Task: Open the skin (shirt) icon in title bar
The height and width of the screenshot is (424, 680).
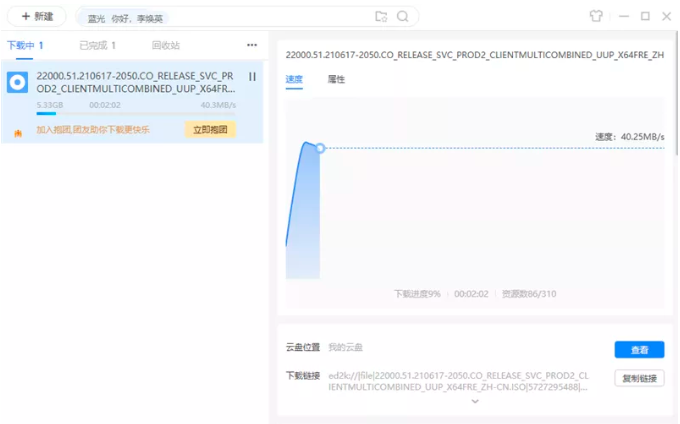Action: click(x=596, y=16)
